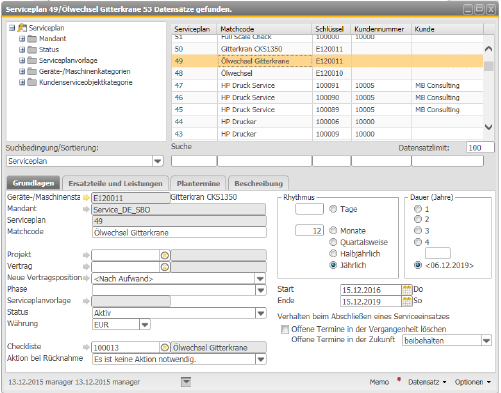Collapse the Serviceplan root tree node

[12, 28]
